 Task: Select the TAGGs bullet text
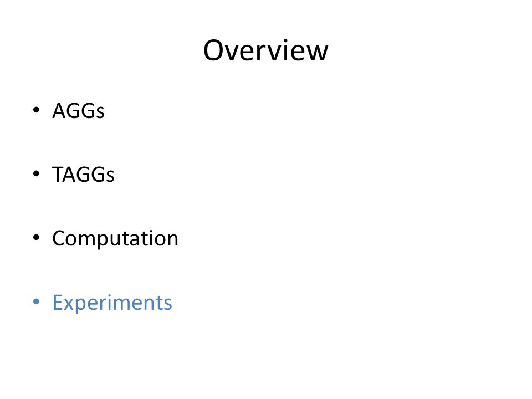pyautogui.click(x=84, y=175)
